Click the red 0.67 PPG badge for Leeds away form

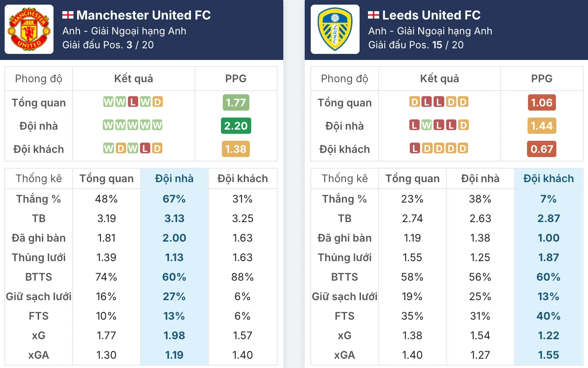[x=541, y=149]
